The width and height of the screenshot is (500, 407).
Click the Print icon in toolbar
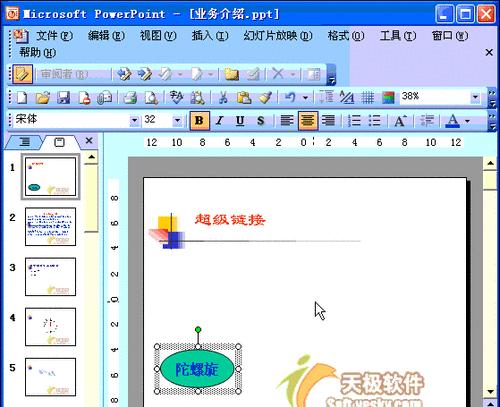coord(130,98)
